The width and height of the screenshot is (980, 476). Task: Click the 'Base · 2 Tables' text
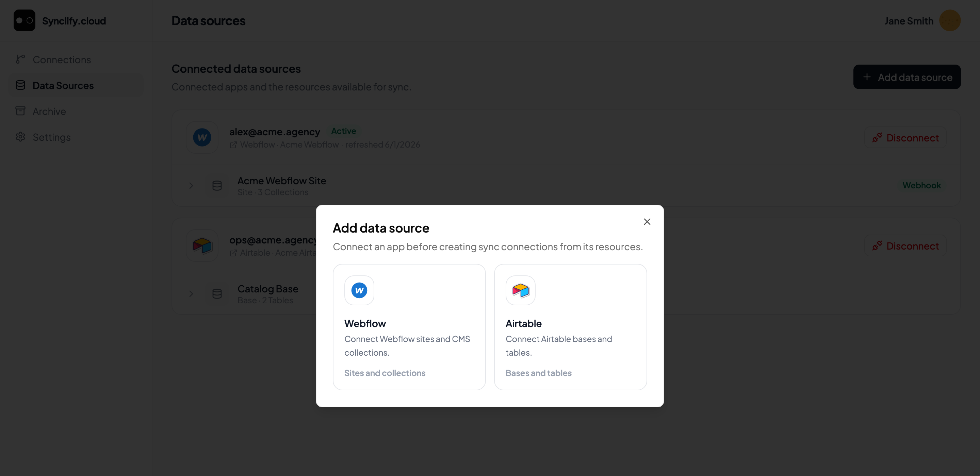265,300
